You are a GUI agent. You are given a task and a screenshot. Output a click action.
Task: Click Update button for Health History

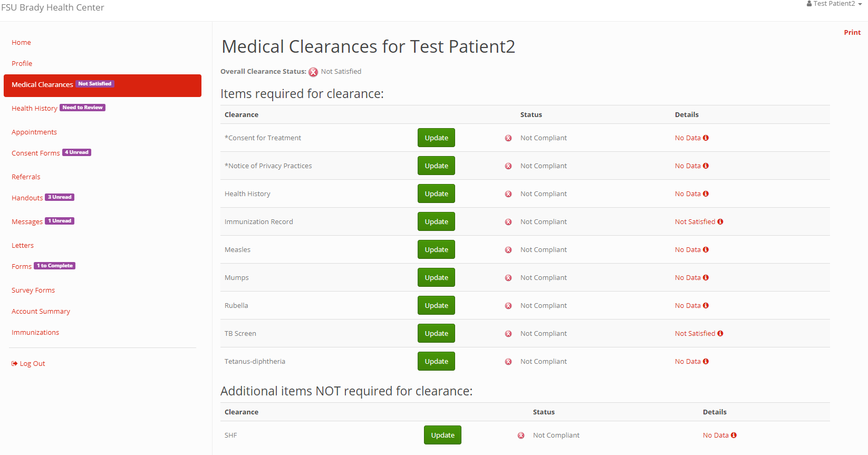pyautogui.click(x=436, y=194)
